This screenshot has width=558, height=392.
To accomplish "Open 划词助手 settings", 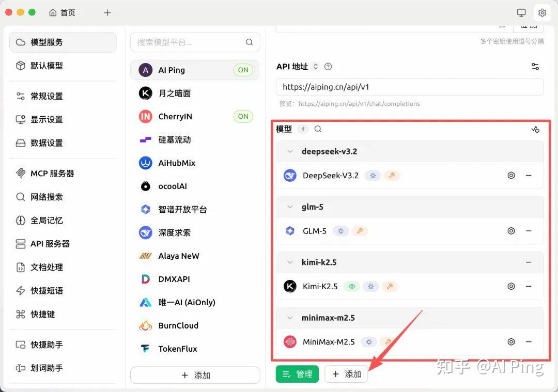I will click(x=63, y=368).
